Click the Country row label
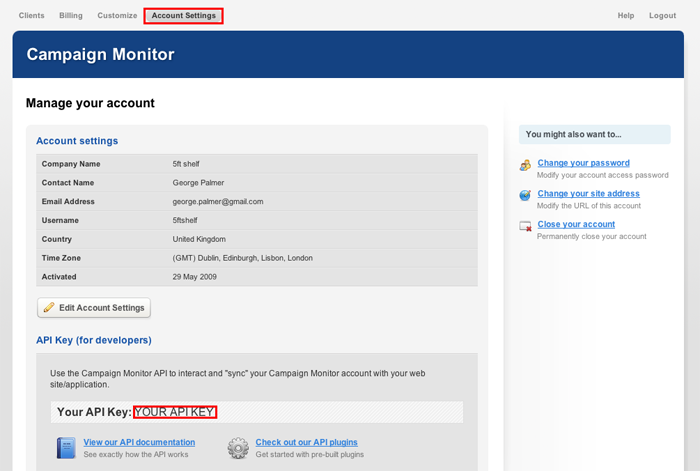This screenshot has width=700, height=471. point(57,239)
